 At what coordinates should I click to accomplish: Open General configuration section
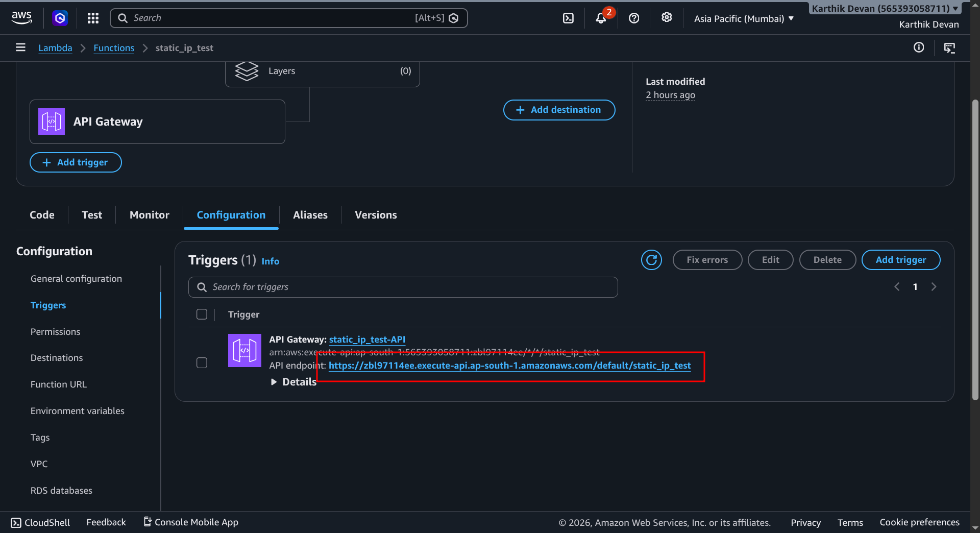pos(76,279)
